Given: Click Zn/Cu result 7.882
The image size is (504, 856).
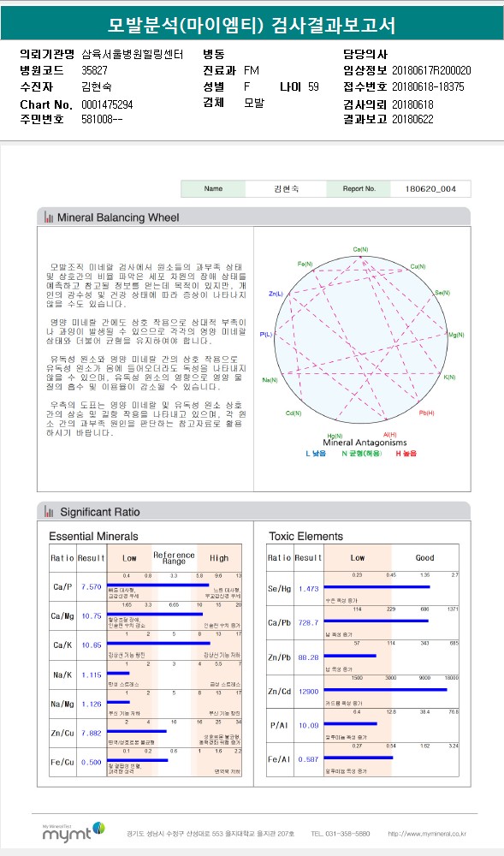Looking at the screenshot, I should coord(91,734).
